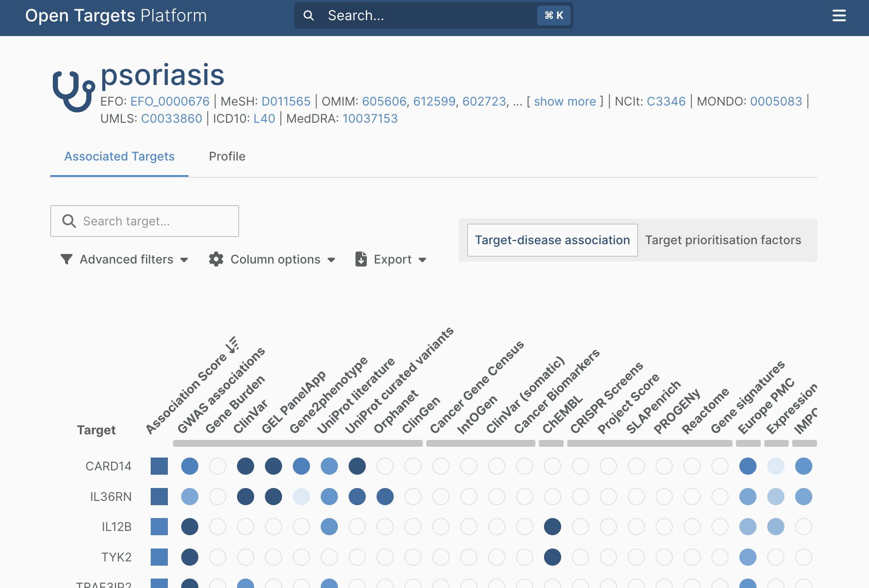The width and height of the screenshot is (869, 588).
Task: Open Column options dropdown
Action: click(x=275, y=259)
